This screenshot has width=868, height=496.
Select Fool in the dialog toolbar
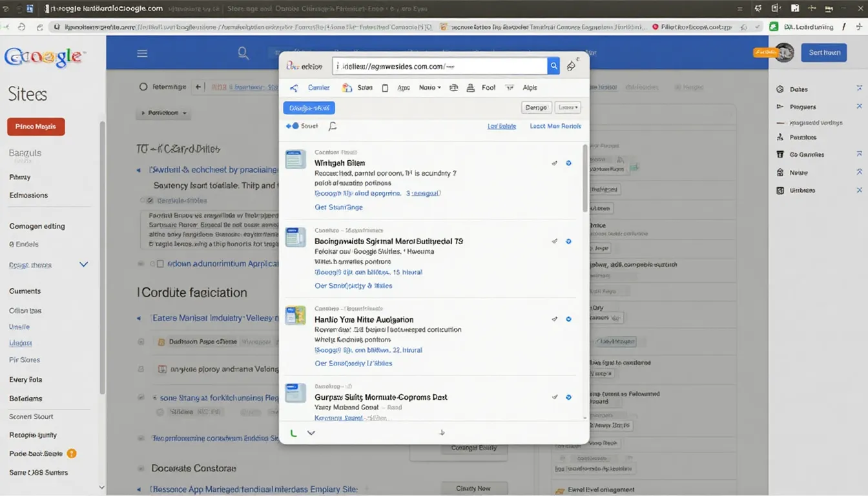click(489, 88)
